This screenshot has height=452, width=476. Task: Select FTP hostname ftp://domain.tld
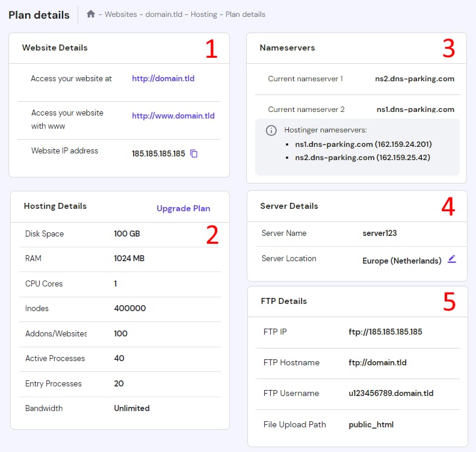click(x=377, y=362)
